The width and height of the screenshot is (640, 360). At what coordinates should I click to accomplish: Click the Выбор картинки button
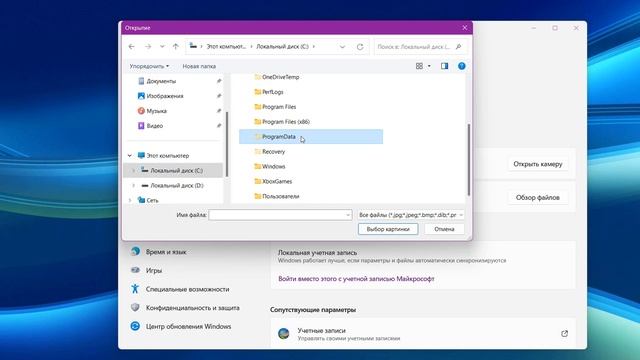point(388,229)
